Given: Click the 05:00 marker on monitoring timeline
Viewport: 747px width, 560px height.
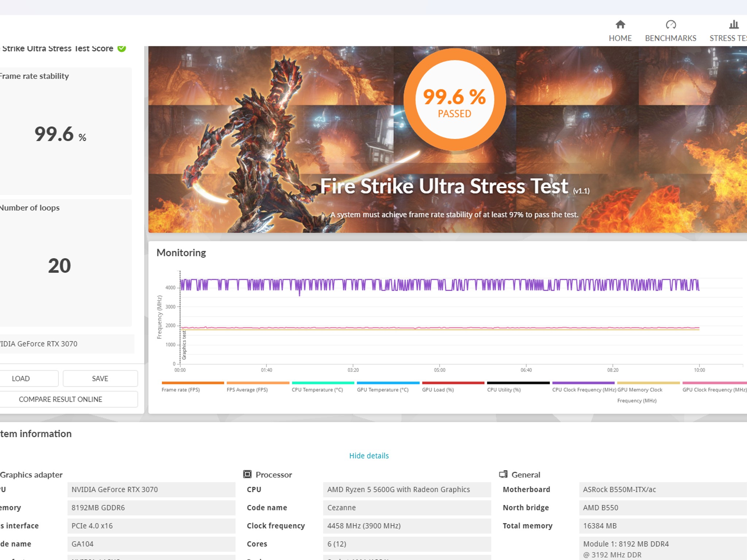Looking at the screenshot, I should click(x=440, y=370).
